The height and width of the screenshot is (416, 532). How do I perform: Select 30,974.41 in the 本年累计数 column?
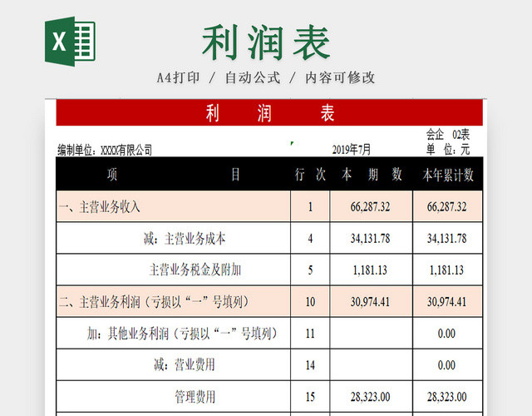click(447, 301)
